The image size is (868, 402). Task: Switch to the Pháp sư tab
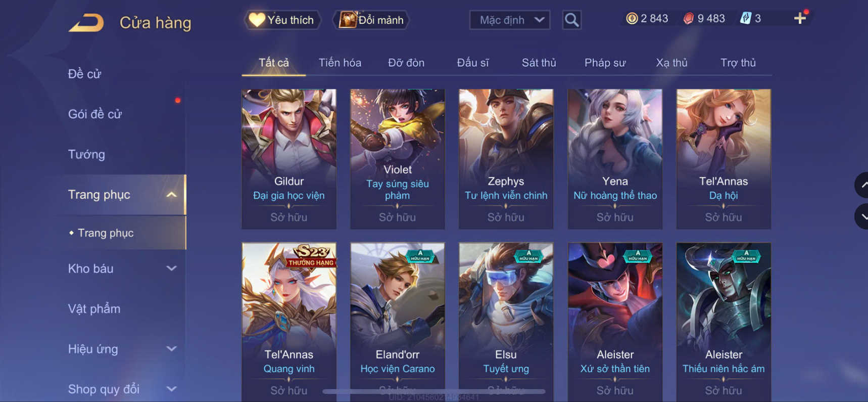(x=605, y=63)
